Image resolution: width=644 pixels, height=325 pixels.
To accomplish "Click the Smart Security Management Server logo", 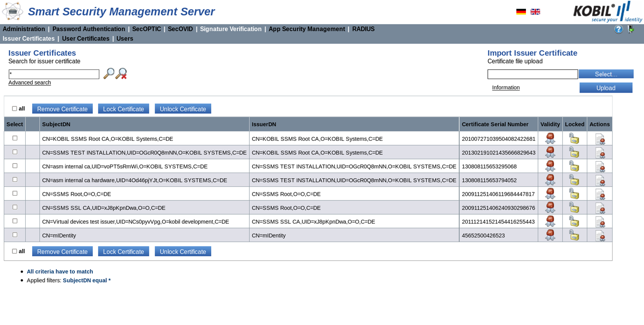I will click(12, 12).
